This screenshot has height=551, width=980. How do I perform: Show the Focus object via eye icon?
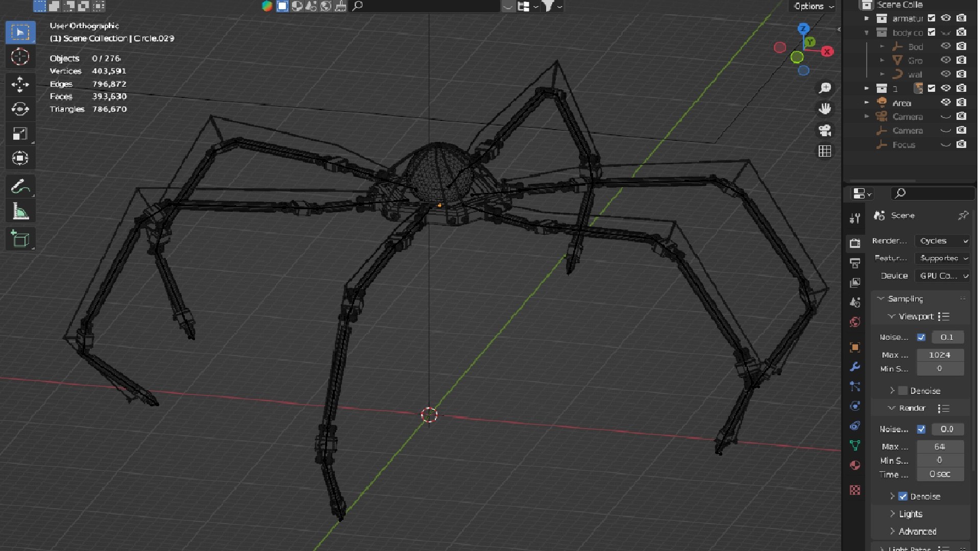946,145
